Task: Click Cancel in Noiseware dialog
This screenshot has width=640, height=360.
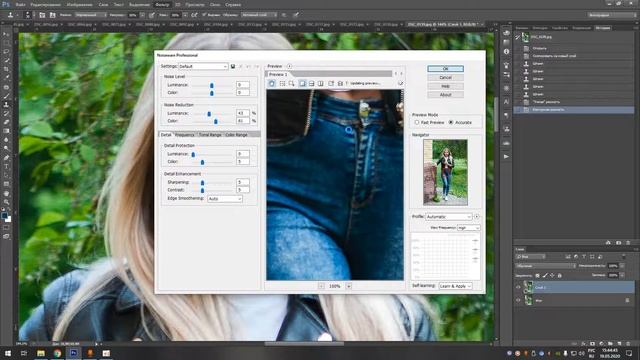Action: 445,78
